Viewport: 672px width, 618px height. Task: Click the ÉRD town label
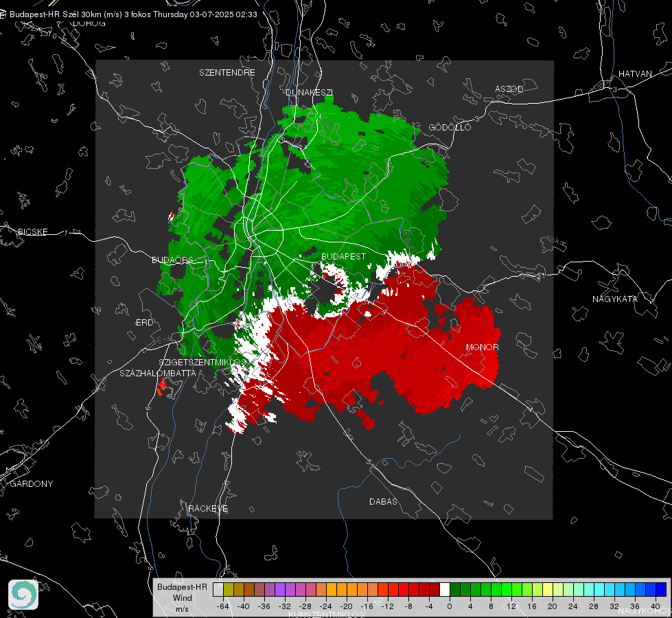pos(144,323)
